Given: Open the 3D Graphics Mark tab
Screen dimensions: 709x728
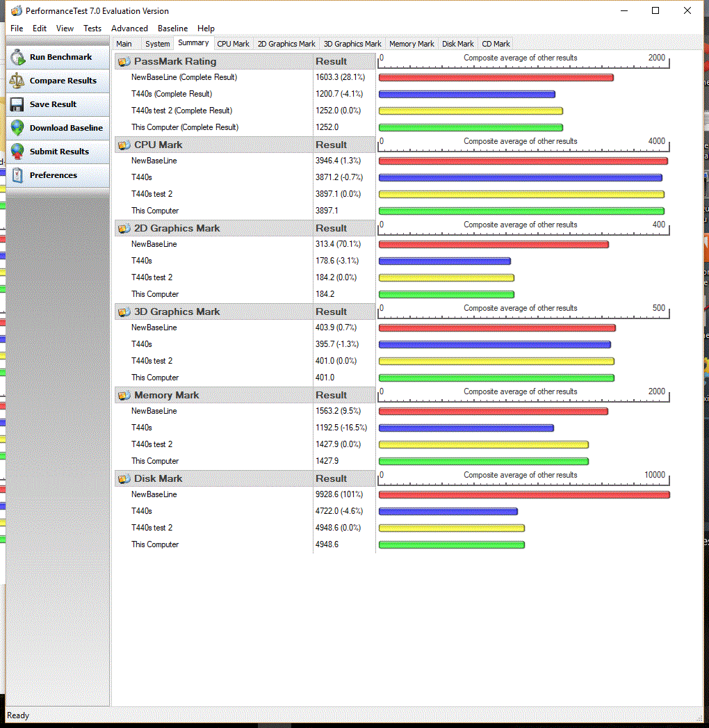Looking at the screenshot, I should (352, 44).
